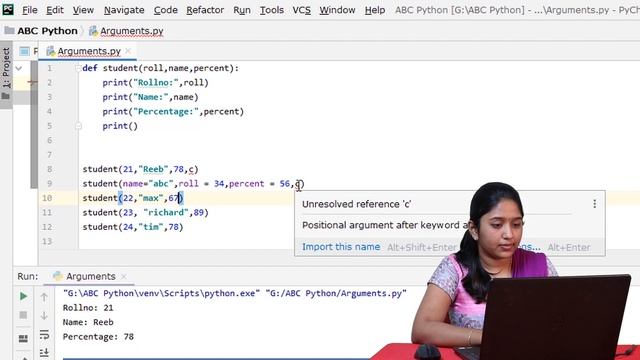
Task: Open the VCS menu
Action: pyautogui.click(x=302, y=10)
